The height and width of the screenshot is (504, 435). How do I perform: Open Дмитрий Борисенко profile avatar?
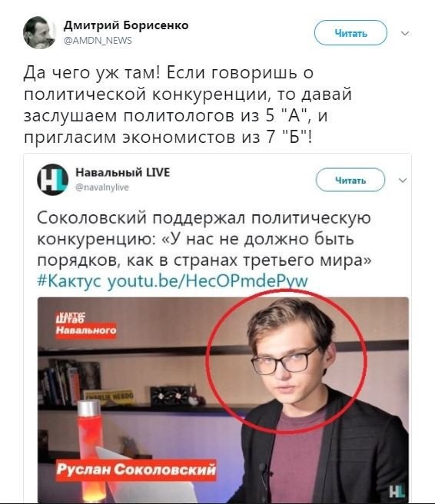(x=39, y=32)
